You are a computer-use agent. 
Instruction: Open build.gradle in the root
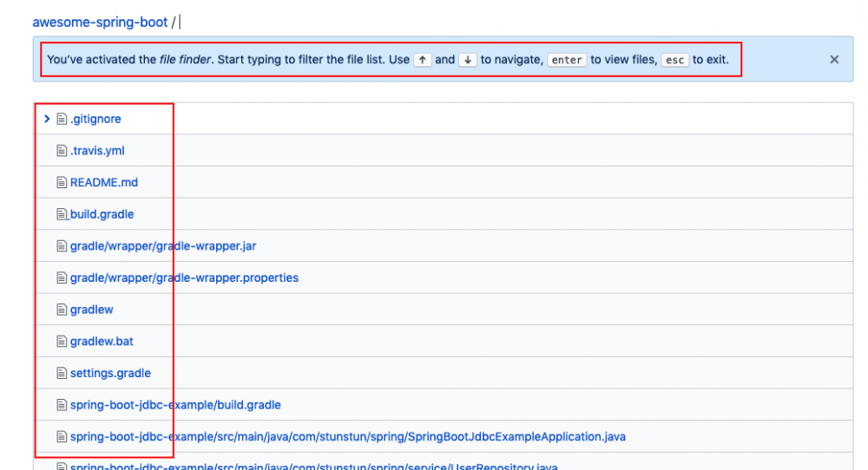pyautogui.click(x=102, y=214)
